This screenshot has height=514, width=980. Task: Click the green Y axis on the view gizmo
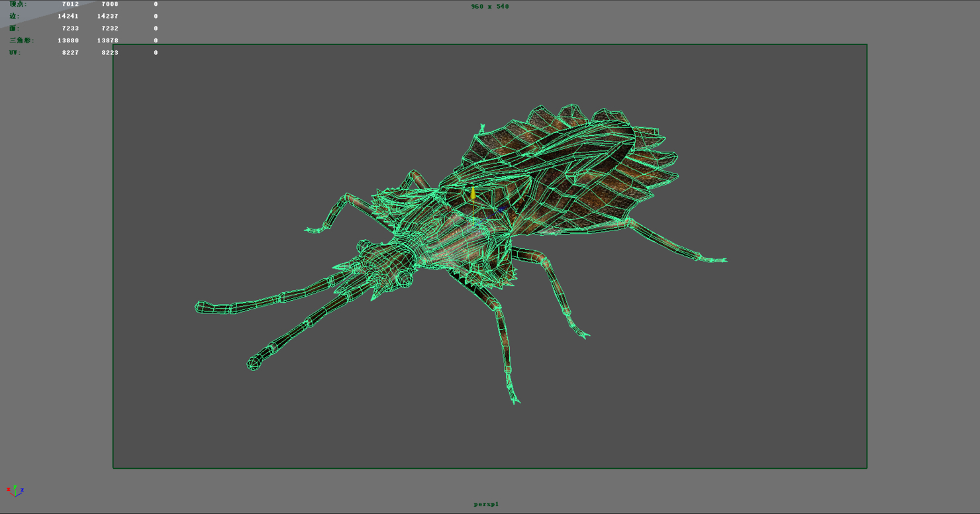tap(15, 487)
